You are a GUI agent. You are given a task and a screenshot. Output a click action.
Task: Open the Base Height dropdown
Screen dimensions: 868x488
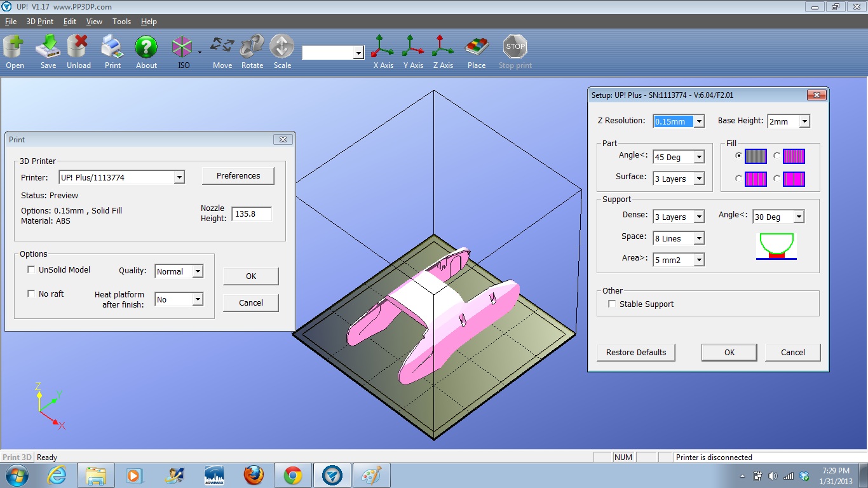(x=804, y=121)
